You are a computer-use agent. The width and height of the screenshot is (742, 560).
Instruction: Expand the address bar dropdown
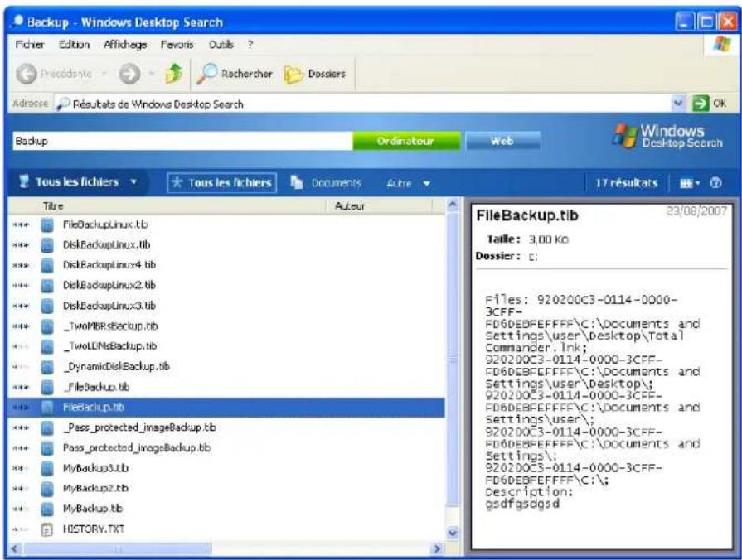point(678,103)
